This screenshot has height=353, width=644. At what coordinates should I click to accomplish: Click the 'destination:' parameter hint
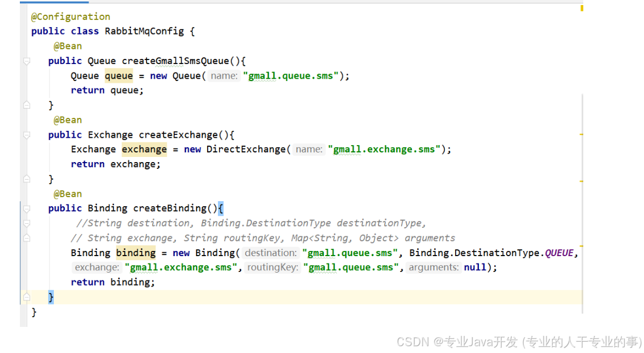[270, 253]
